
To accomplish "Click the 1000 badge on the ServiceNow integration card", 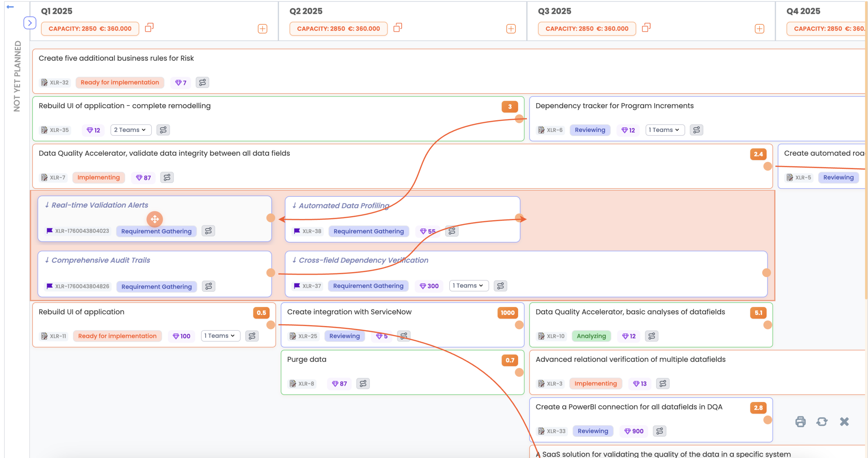I will pyautogui.click(x=507, y=313).
